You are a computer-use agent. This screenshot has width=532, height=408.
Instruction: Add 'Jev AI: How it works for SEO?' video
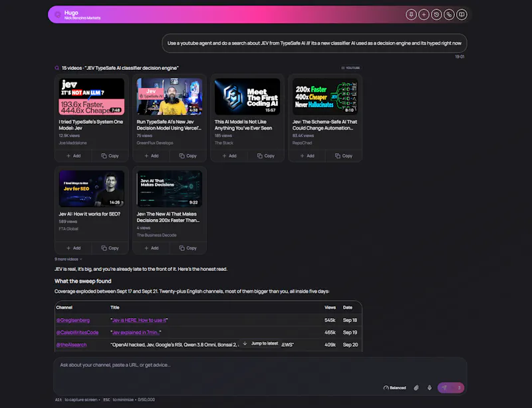[x=73, y=248]
